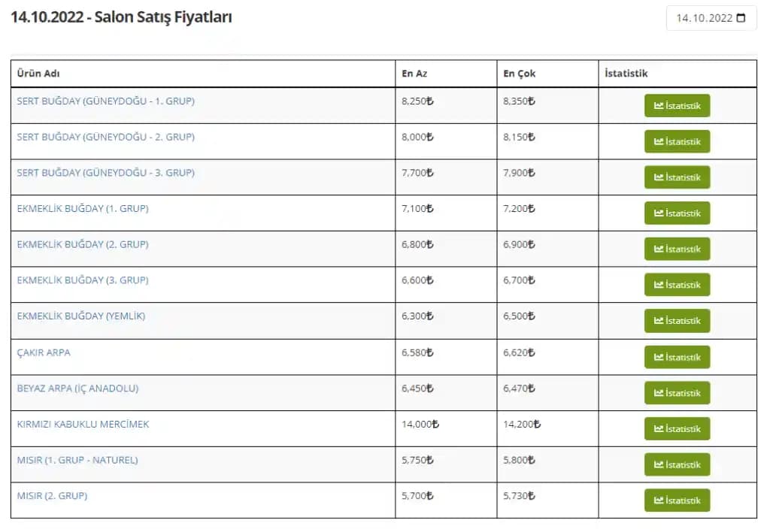Click the chart icon in BEYAZ ARPA İstatistik button

[x=659, y=393]
